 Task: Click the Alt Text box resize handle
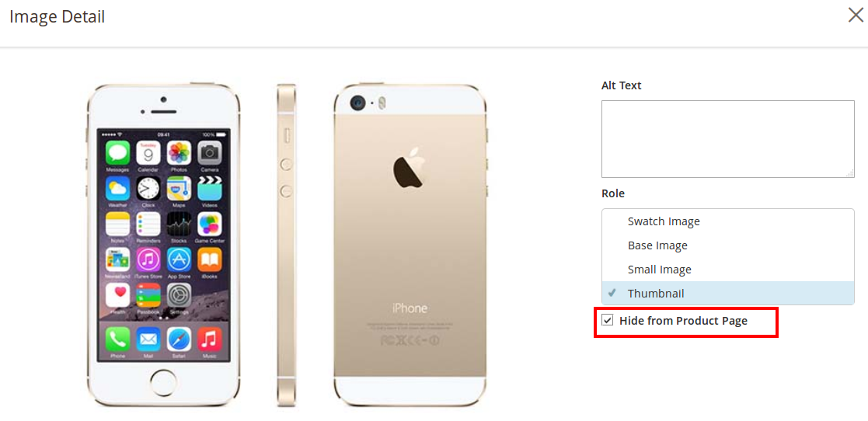click(850, 173)
